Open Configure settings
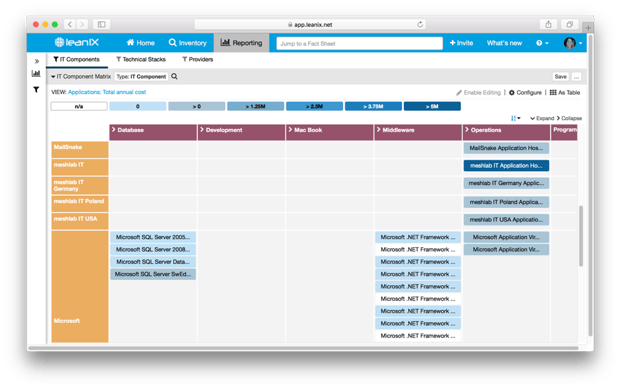 tap(525, 93)
